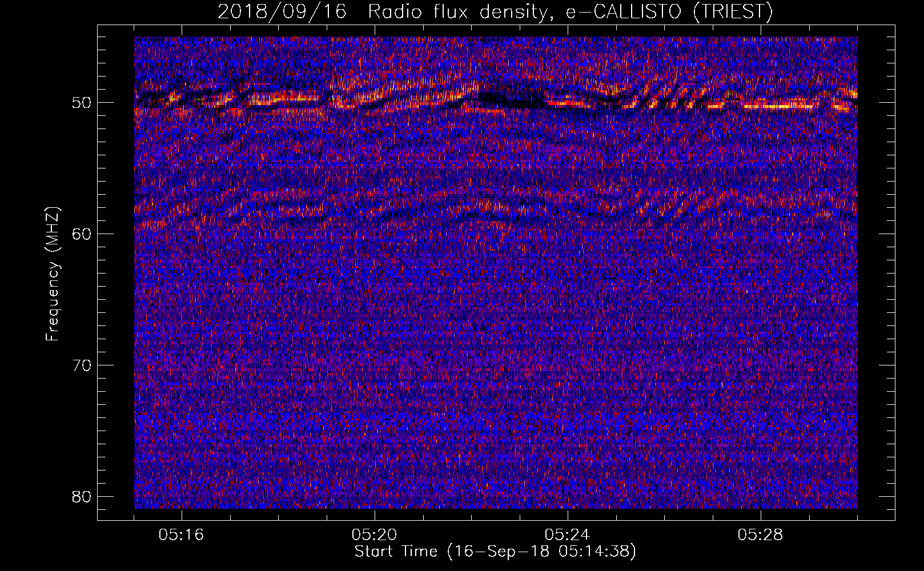924x571 pixels.
Task: Click the 05:20 time tick label
Action: tap(375, 535)
